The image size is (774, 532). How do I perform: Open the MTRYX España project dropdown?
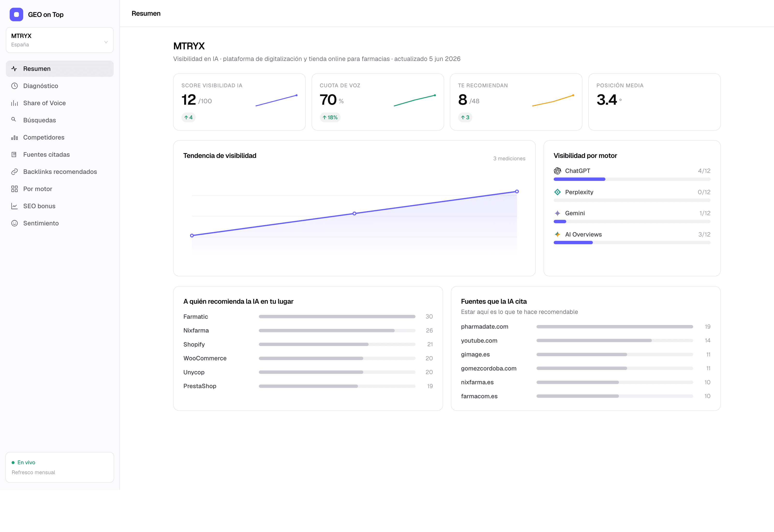60,40
